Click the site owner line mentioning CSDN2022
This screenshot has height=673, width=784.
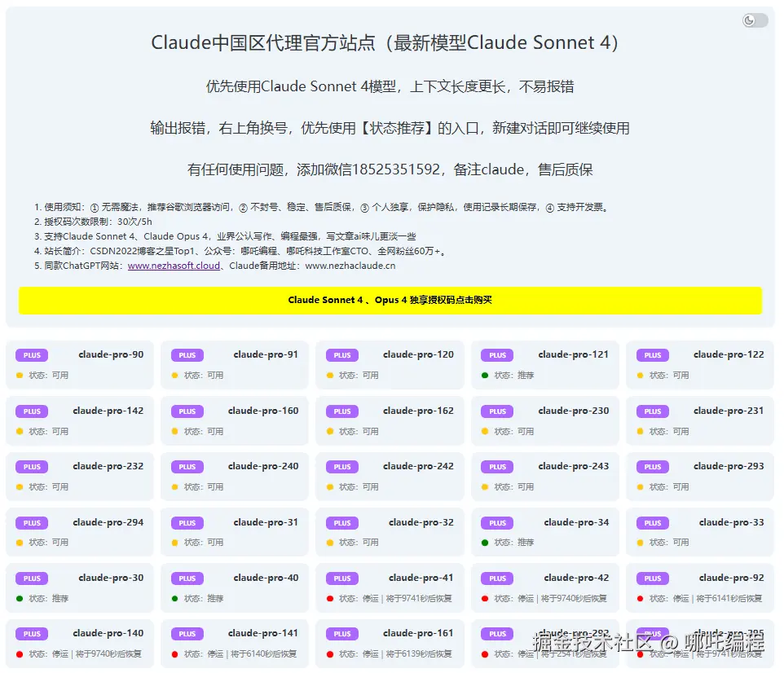[240, 251]
